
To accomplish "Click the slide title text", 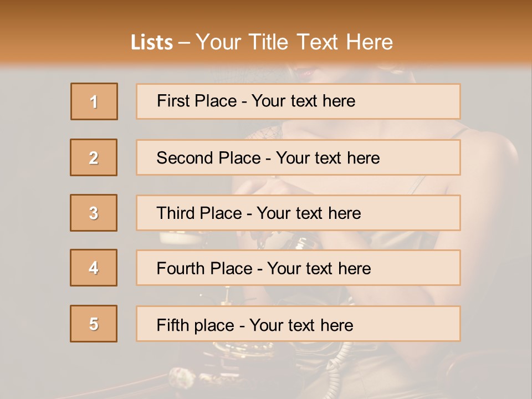I will 262,42.
